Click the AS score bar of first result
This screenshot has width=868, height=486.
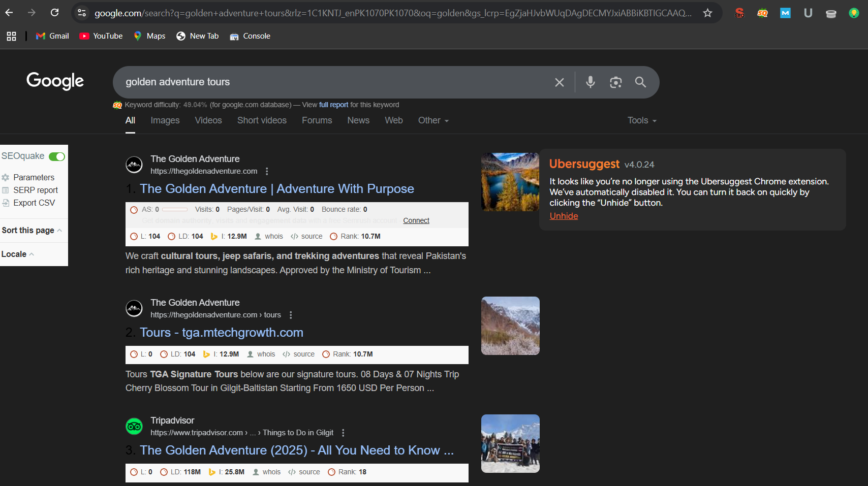[175, 209]
